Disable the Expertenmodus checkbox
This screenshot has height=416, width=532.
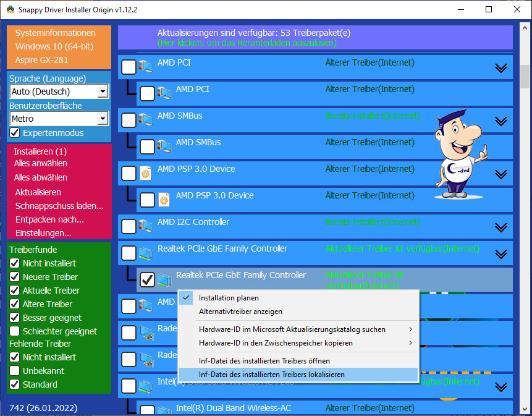[15, 133]
